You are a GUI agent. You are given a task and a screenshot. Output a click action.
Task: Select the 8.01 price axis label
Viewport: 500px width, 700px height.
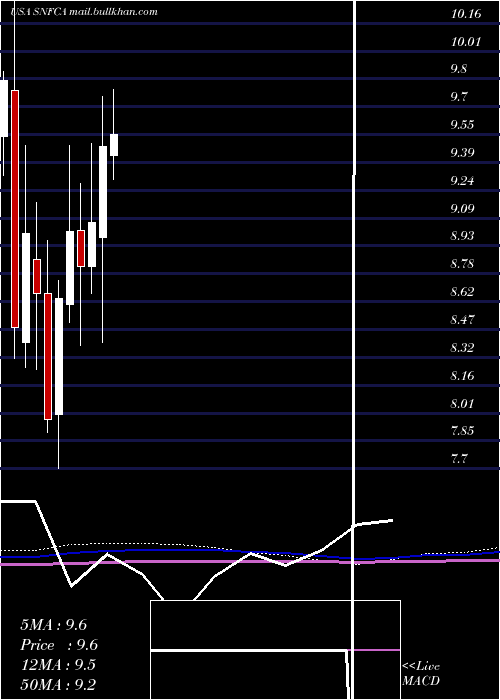(462, 404)
